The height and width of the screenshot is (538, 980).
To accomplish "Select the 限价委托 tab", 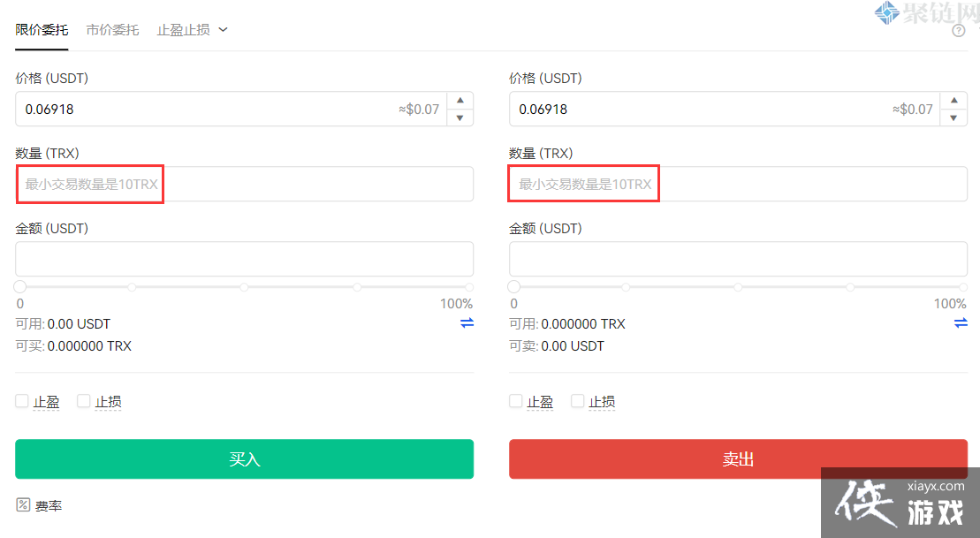I will point(42,29).
